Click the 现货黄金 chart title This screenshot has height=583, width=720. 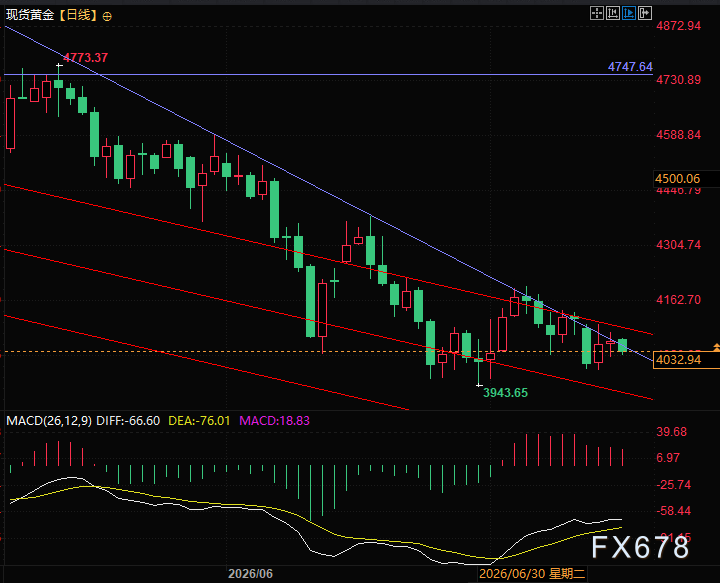tap(30, 16)
